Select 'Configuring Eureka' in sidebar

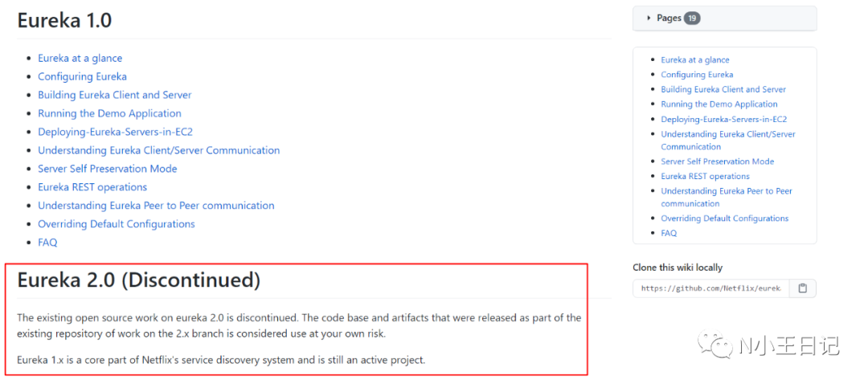tap(697, 75)
